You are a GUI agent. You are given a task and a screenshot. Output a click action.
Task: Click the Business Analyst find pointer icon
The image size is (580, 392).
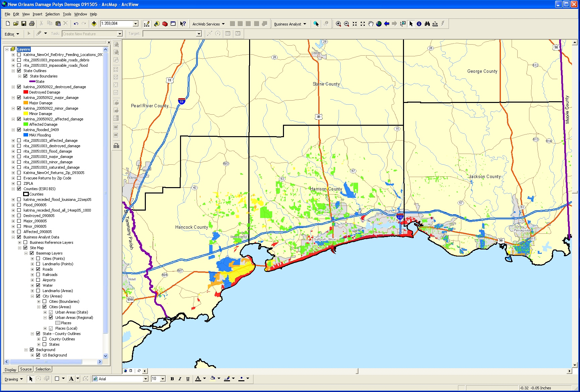316,24
